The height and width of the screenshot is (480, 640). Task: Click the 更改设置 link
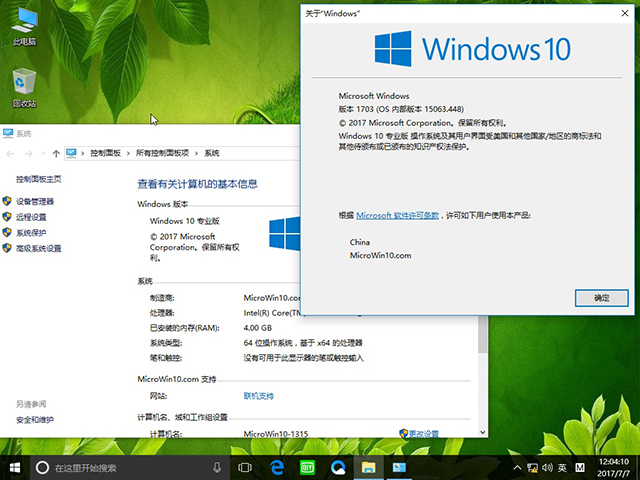click(x=424, y=433)
